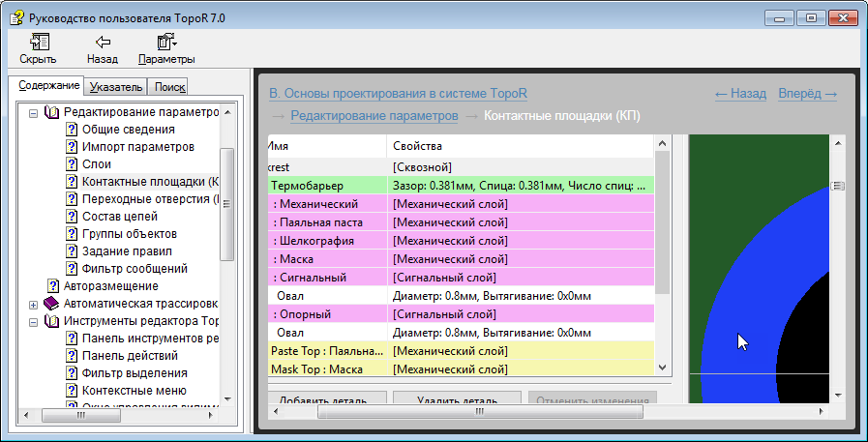Screen dimensions: 868x442
Task: Open the Задание правил topic
Action: [x=127, y=251]
